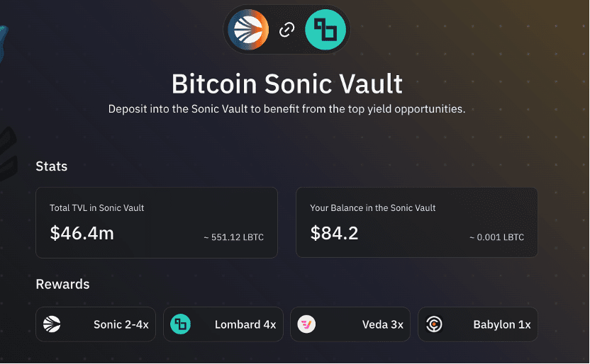590x364 pixels.
Task: Click the $46.4m TVL value
Action: coord(82,233)
